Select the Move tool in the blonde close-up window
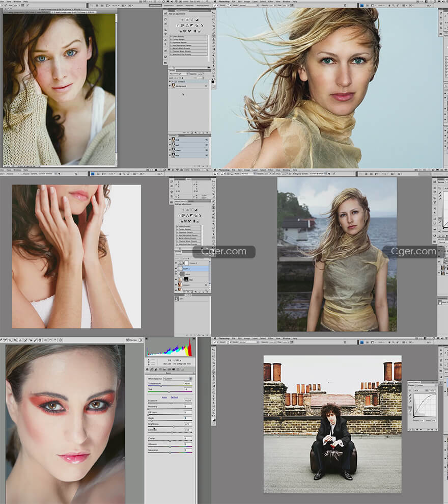Image resolution: width=448 pixels, height=504 pixels. 213,13
